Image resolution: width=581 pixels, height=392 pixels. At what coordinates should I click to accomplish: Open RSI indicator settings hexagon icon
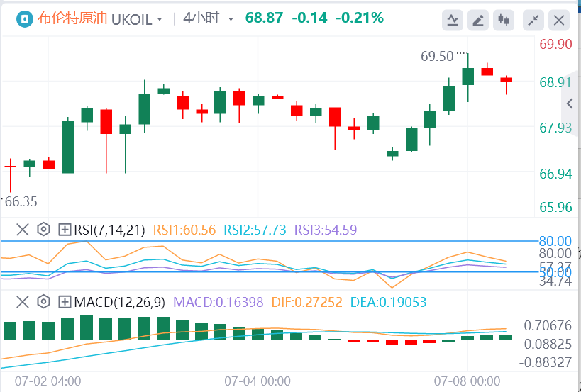(43, 229)
